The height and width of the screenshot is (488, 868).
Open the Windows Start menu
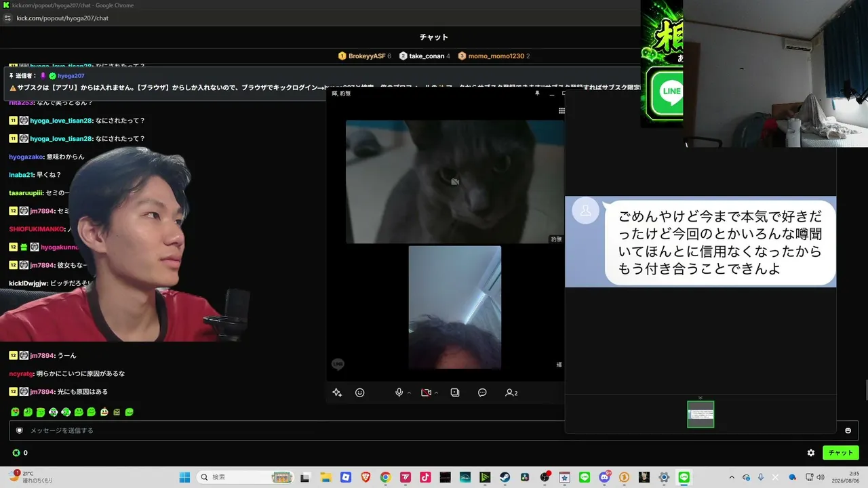pyautogui.click(x=184, y=477)
